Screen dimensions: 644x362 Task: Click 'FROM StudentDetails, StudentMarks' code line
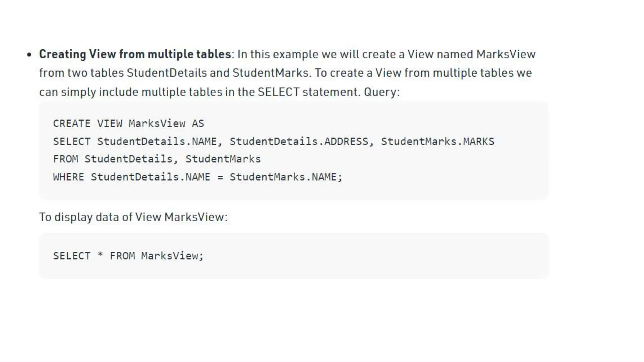[157, 159]
